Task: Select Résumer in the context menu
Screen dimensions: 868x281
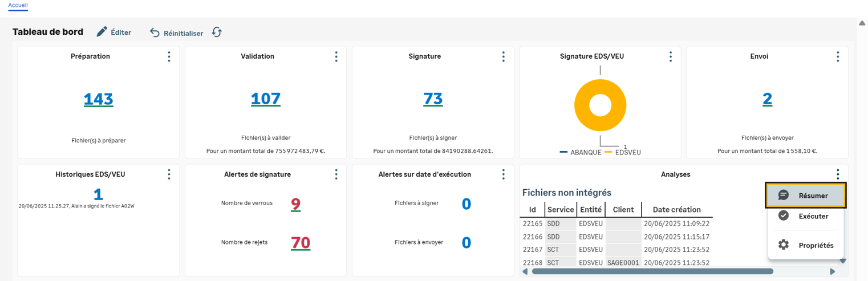Action: click(x=805, y=196)
